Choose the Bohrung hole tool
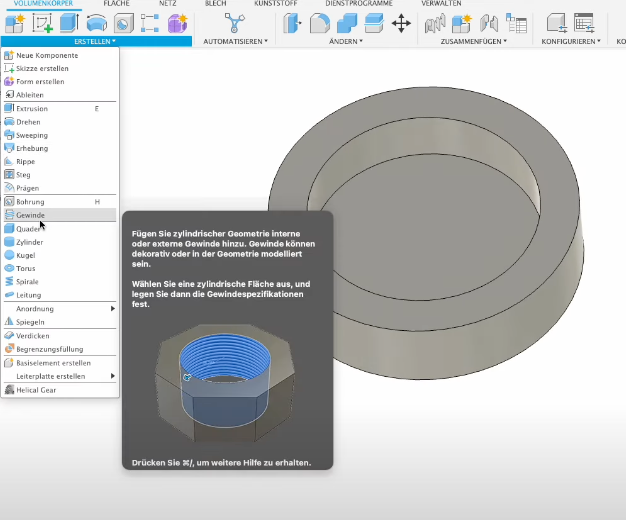 tap(30, 202)
